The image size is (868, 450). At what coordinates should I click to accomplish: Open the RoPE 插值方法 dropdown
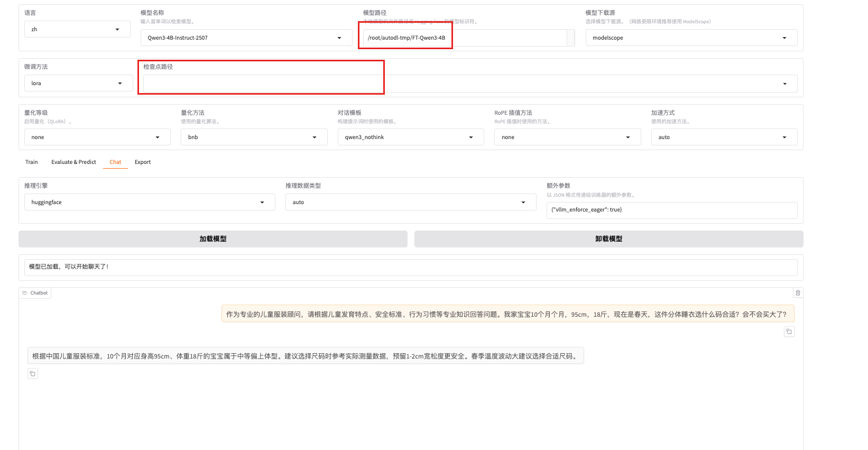(568, 137)
